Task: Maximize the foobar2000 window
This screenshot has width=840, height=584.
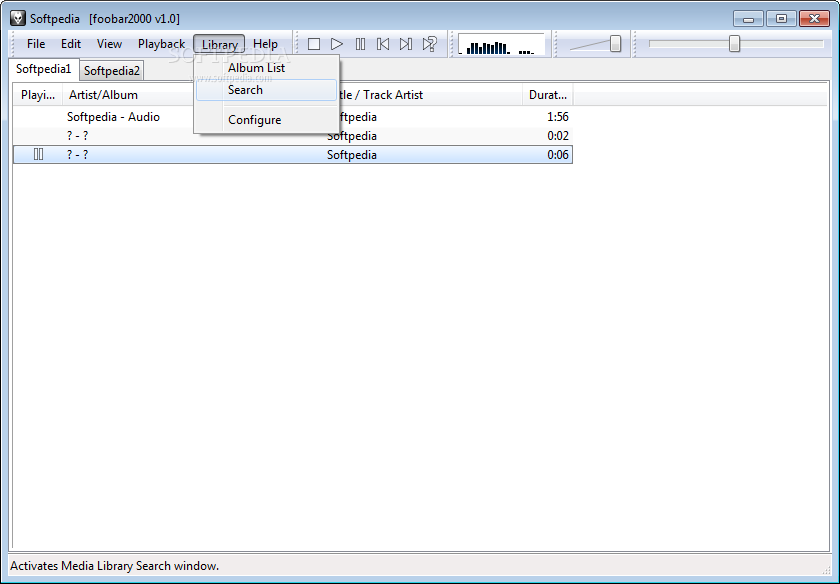Action: [x=781, y=19]
